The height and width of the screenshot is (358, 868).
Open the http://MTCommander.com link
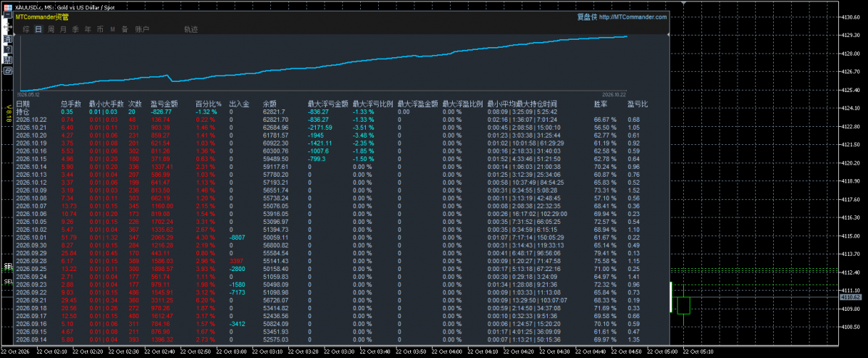point(633,17)
